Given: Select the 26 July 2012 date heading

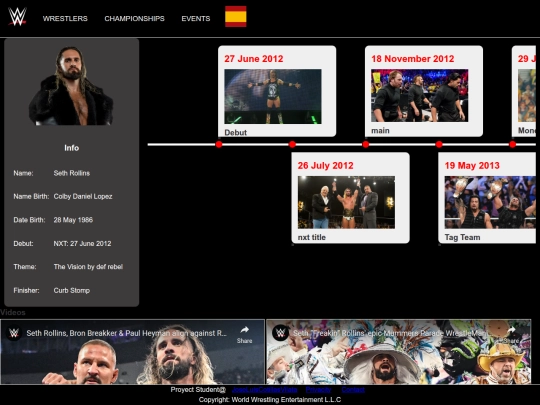Looking at the screenshot, I should [x=325, y=165].
